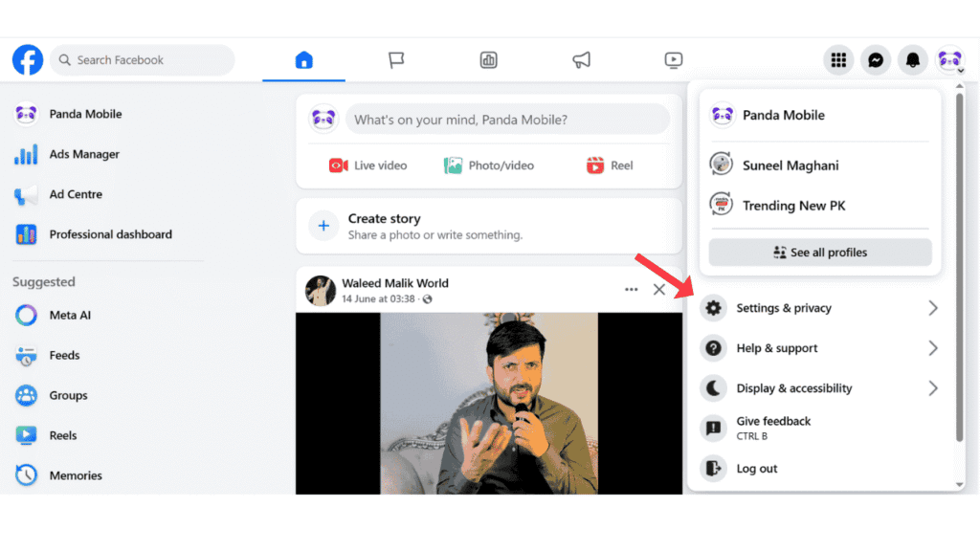
Task: Click the Ads Manager bar chart icon
Action: click(x=26, y=154)
